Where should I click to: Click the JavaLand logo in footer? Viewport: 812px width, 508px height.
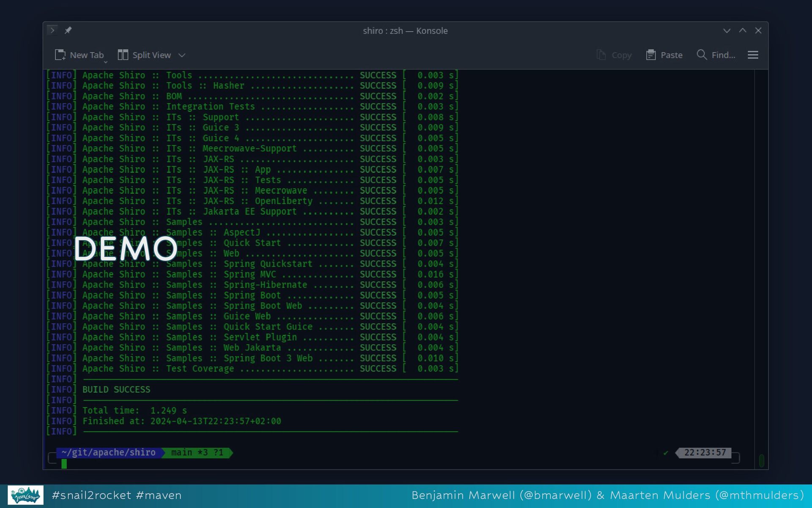[x=25, y=495]
